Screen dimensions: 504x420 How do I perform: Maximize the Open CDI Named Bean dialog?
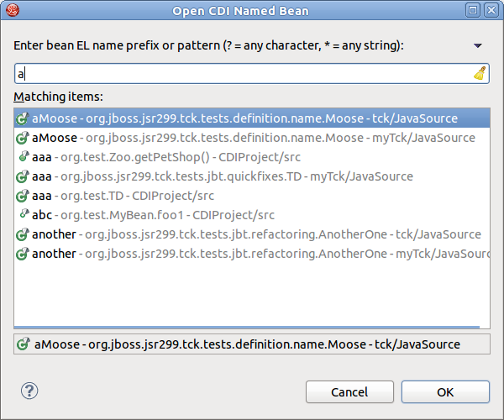473,11
